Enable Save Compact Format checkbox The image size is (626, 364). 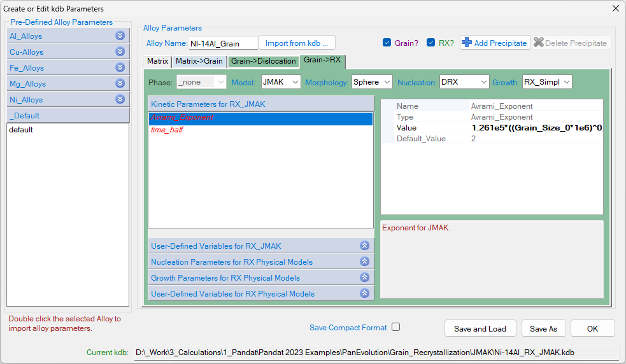pyautogui.click(x=395, y=327)
